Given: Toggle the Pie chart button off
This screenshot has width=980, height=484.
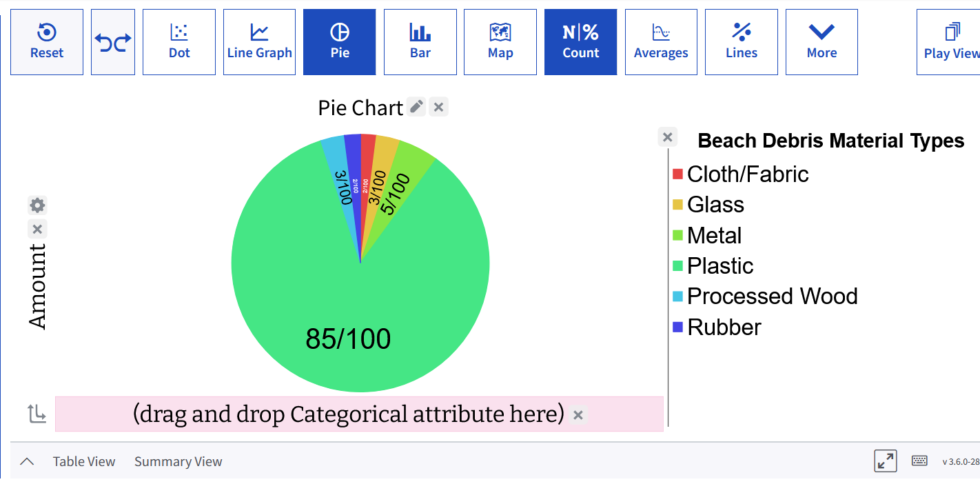Looking at the screenshot, I should (340, 42).
